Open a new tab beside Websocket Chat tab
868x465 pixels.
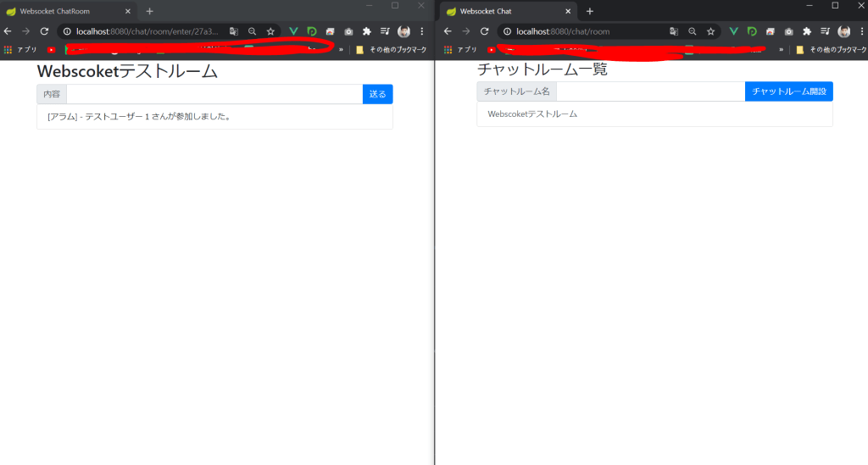pyautogui.click(x=590, y=11)
